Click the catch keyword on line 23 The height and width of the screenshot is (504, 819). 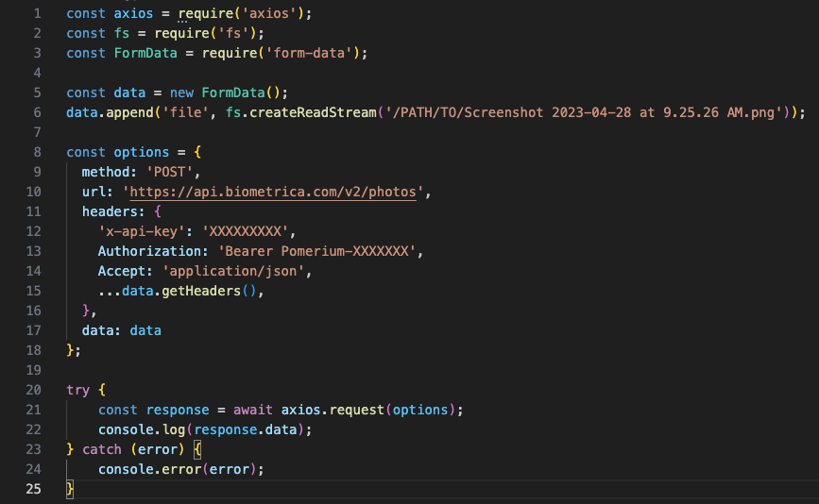coord(102,450)
